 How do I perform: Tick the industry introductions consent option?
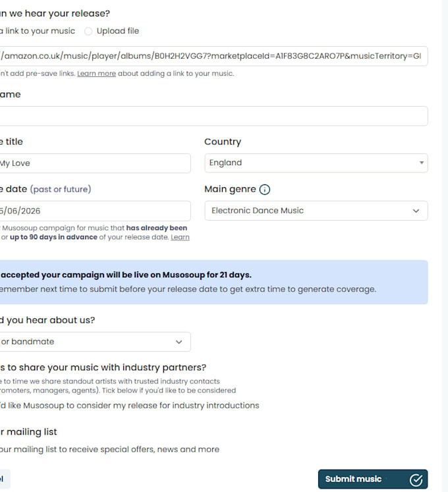(x=129, y=406)
